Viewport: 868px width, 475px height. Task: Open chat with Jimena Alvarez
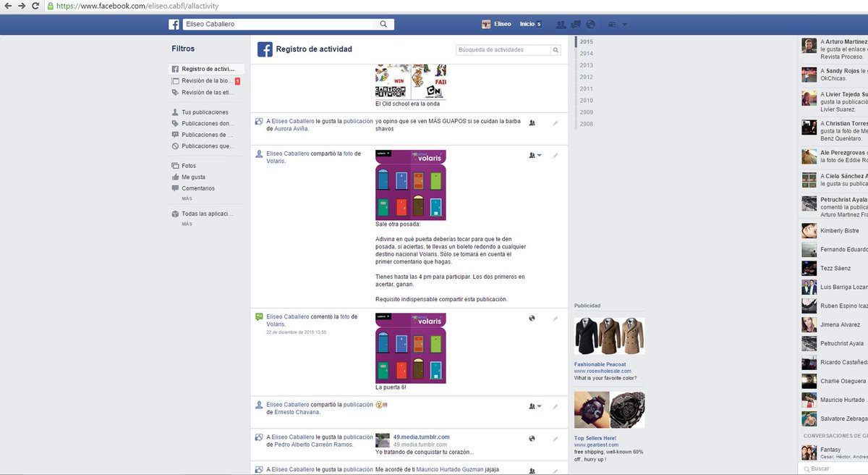pyautogui.click(x=833, y=325)
